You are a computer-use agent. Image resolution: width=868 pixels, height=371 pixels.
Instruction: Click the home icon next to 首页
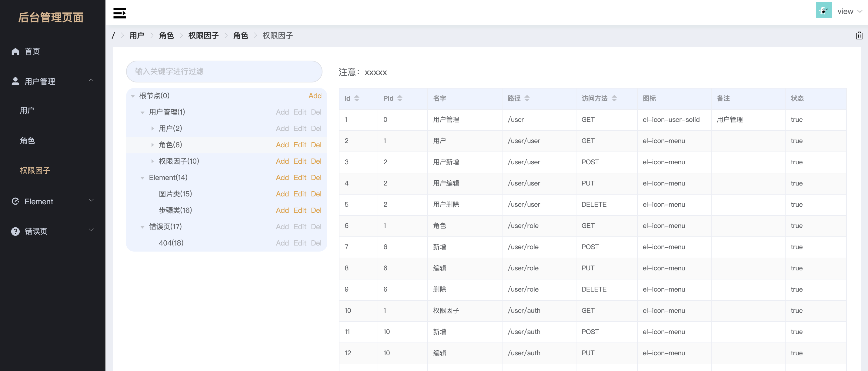[15, 51]
